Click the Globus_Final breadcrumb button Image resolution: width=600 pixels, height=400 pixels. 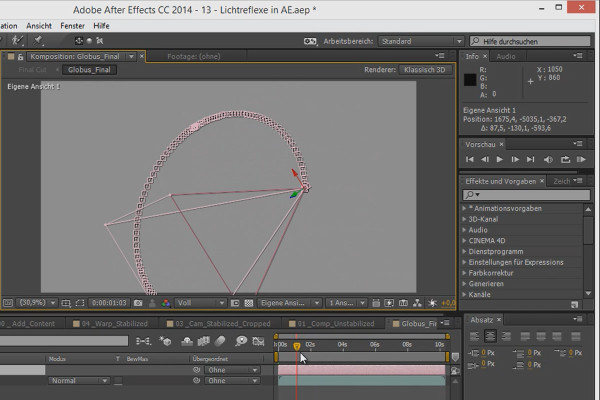pyautogui.click(x=89, y=70)
